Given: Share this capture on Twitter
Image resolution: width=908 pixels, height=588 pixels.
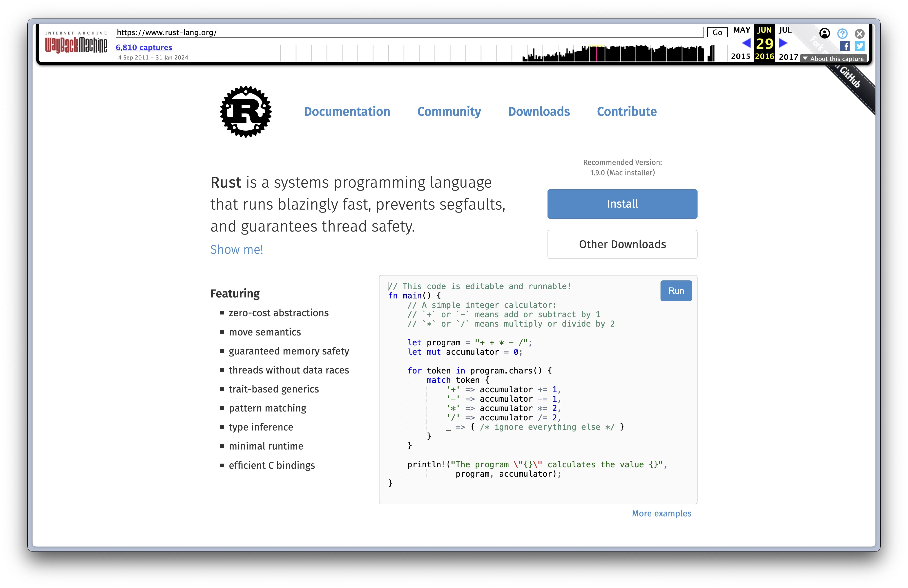Looking at the screenshot, I should click(x=860, y=46).
